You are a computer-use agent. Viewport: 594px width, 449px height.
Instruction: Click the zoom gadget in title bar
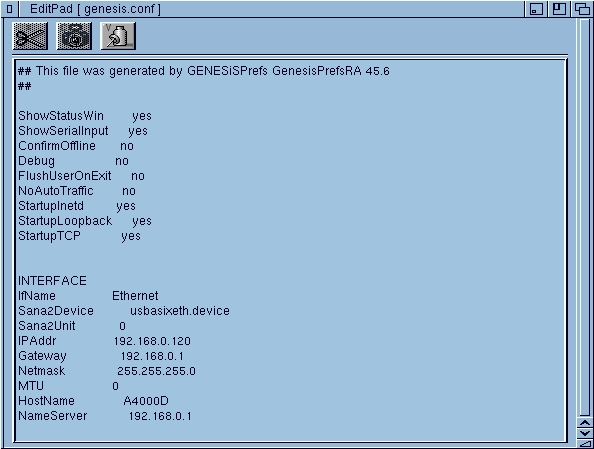pyautogui.click(x=559, y=9)
